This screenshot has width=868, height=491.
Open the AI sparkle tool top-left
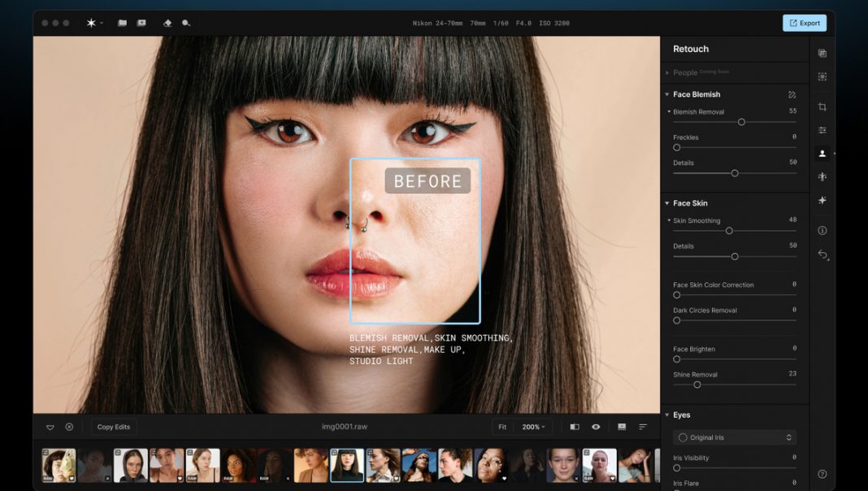91,23
